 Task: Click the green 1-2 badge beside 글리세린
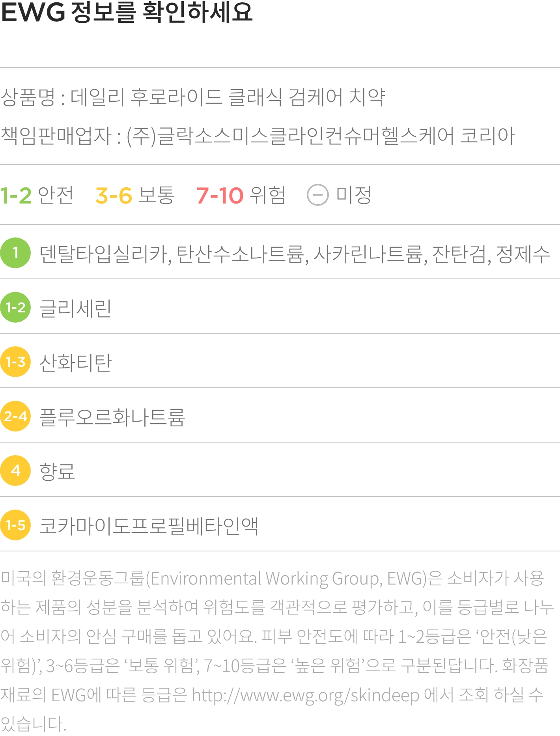click(15, 307)
